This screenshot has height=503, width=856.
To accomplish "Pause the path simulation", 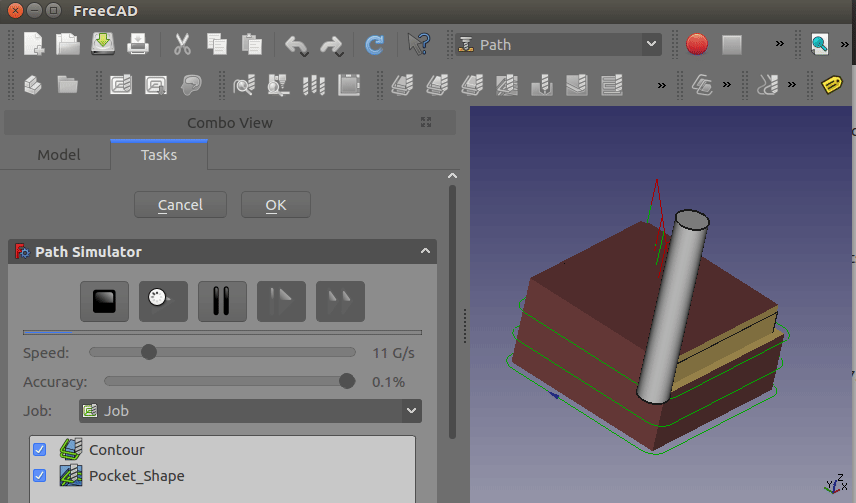I will pos(222,301).
